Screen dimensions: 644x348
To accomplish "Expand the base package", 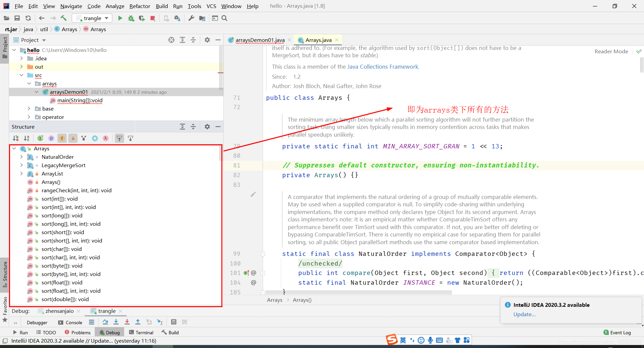I will coord(29,109).
